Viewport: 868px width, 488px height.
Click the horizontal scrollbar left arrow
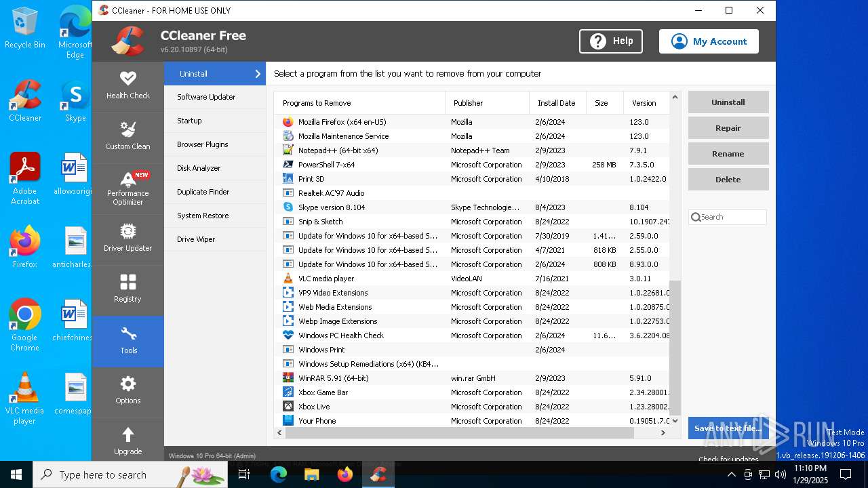279,433
